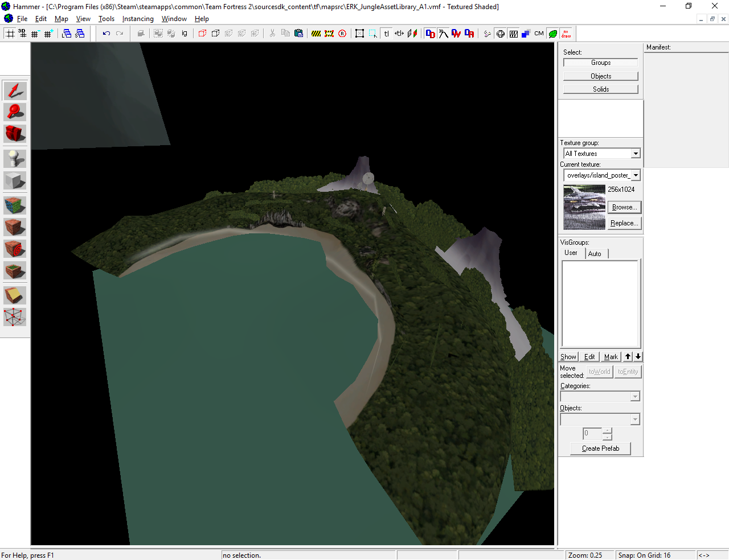Click the Face Alignment icon
The width and height of the screenshot is (729, 560).
(x=412, y=34)
